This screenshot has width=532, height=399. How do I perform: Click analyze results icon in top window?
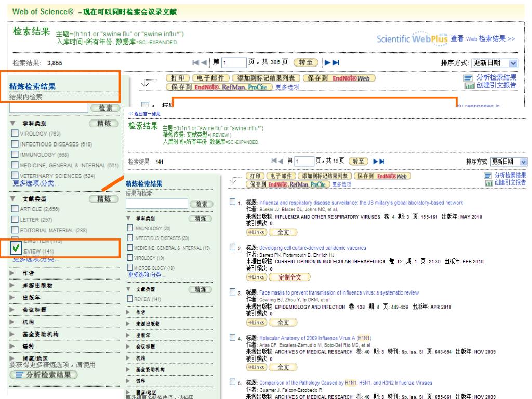point(468,78)
